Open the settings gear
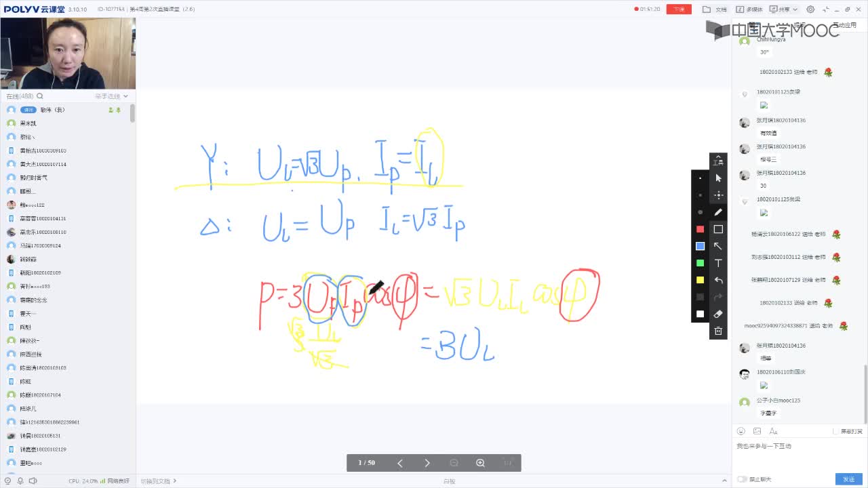Screen dimensions: 868x488 pos(811,9)
